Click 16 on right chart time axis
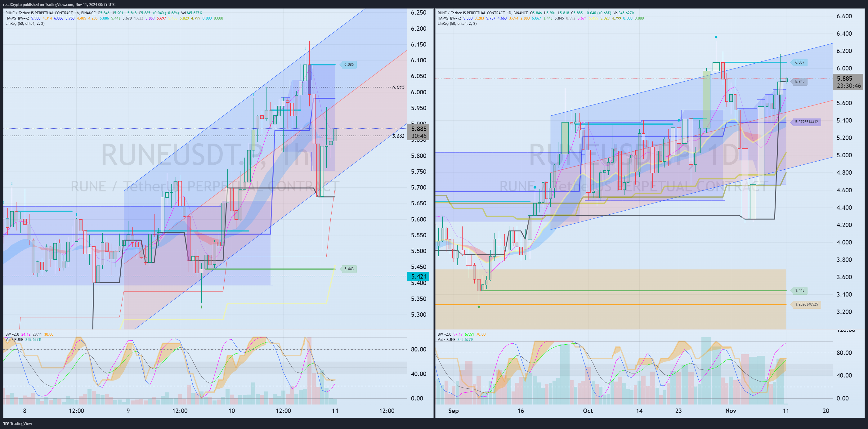Image resolution: width=868 pixels, height=429 pixels. tap(521, 411)
